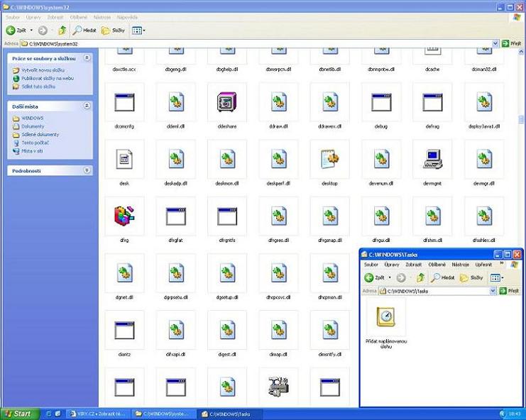
Task: Click Přejít go button in Tasks address bar
Action: click(510, 291)
